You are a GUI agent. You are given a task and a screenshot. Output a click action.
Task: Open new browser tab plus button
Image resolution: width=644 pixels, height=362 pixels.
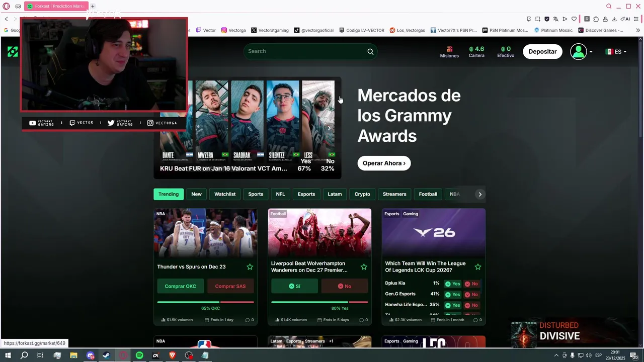point(93,6)
